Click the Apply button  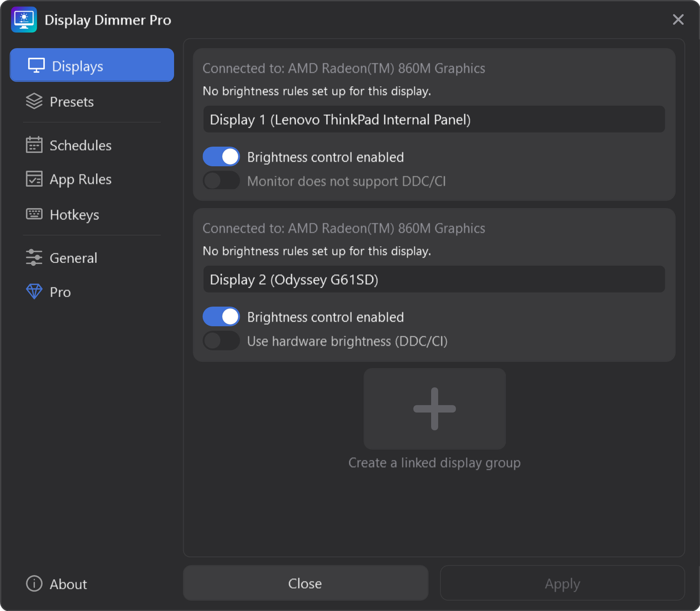(562, 583)
